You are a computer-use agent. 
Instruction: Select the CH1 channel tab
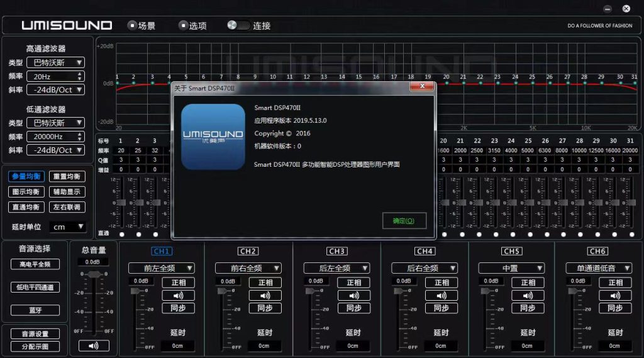click(162, 251)
